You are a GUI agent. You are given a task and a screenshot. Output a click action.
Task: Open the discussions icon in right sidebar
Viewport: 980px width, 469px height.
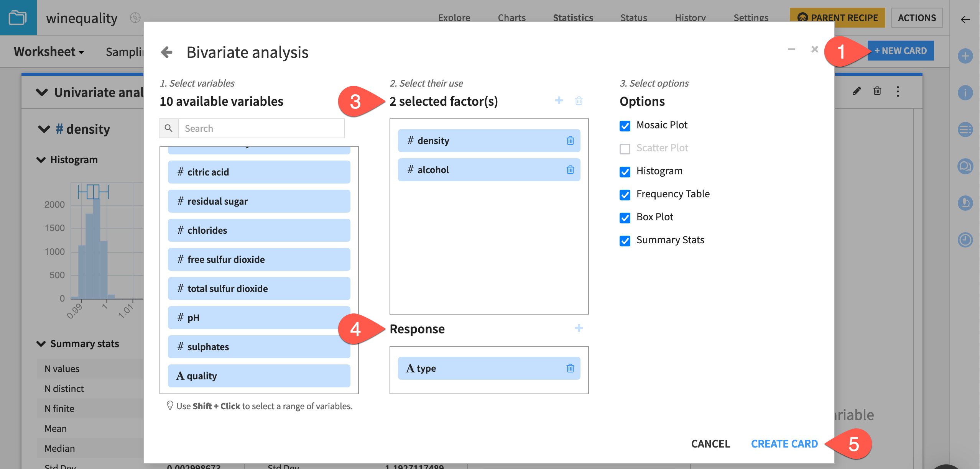click(x=965, y=166)
